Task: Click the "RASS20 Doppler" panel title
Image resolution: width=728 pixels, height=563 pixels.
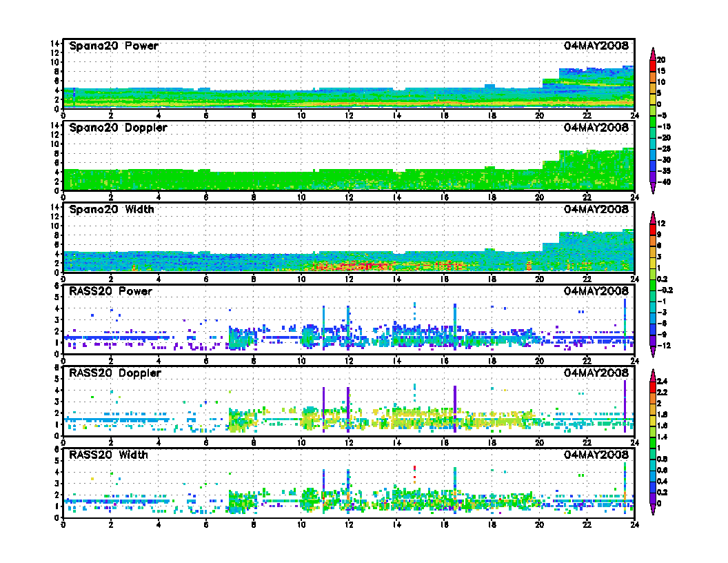Action: pyautogui.click(x=114, y=373)
